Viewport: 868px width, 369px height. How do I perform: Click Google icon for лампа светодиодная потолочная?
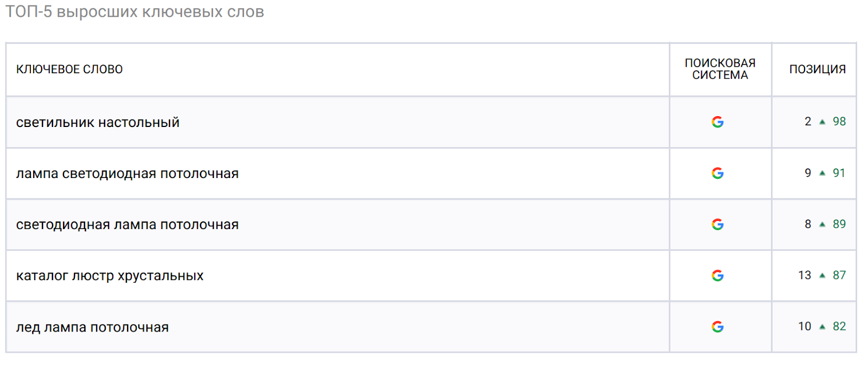717,173
